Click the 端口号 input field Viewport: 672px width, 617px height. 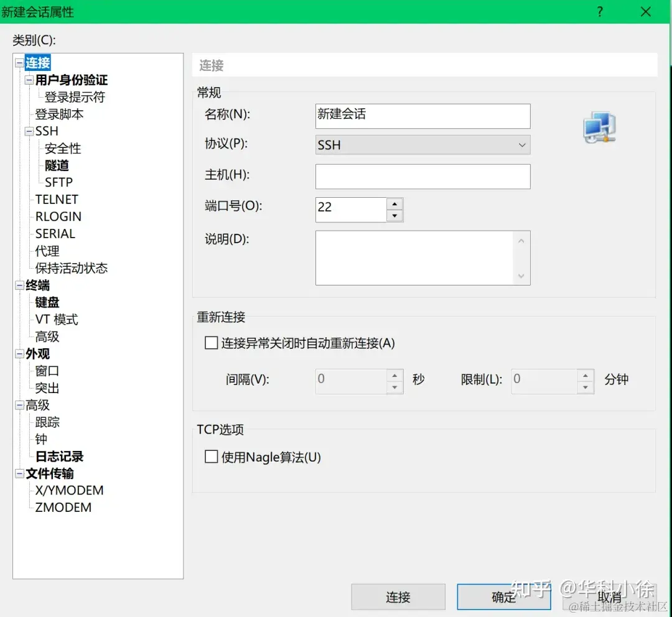350,210
